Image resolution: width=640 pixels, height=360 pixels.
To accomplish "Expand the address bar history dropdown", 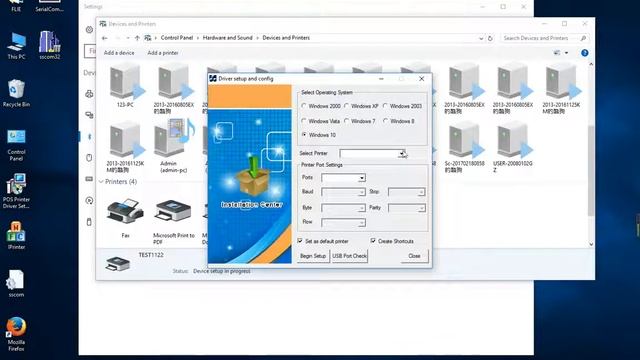I will click(481, 38).
